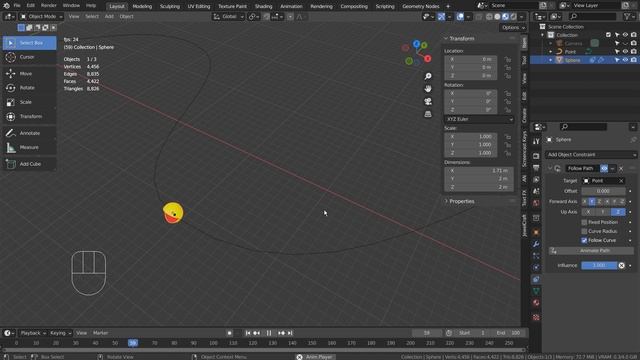Expand the Properties panel in sidebar
640x360 pixels.
coord(460,201)
